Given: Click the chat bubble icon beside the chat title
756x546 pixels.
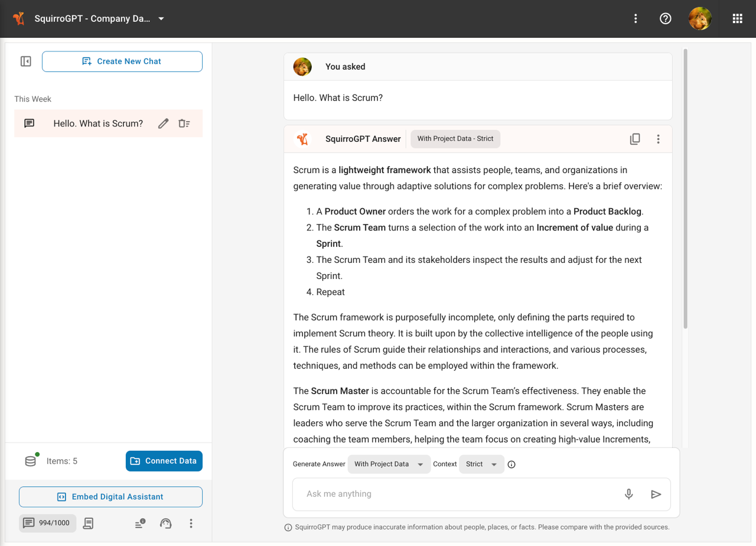Looking at the screenshot, I should coord(30,123).
